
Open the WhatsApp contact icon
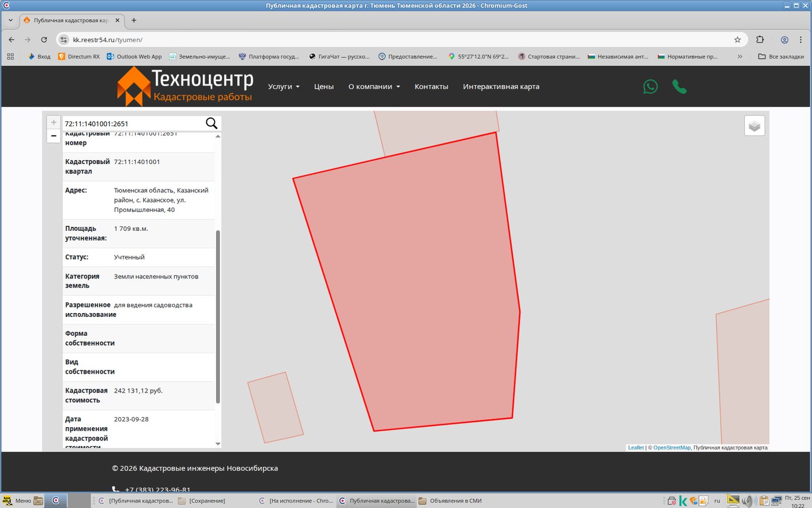click(x=650, y=87)
